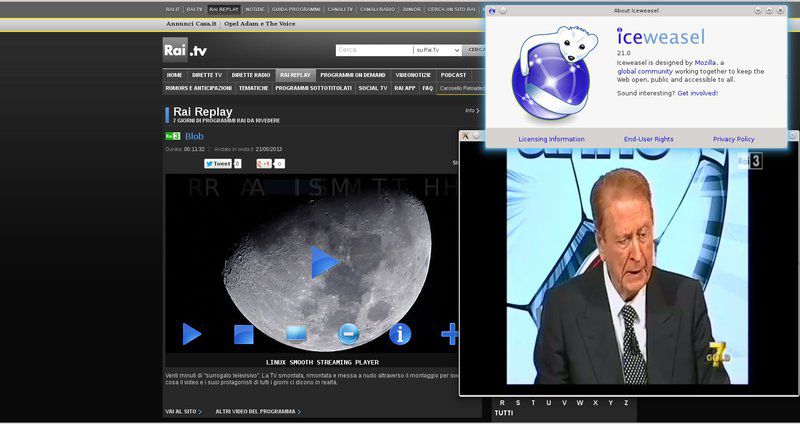Open the 'su Rai.Tv' search scope dropdown

(440, 49)
